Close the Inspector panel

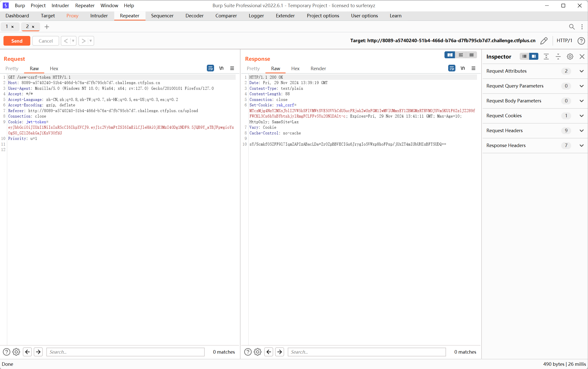[582, 57]
